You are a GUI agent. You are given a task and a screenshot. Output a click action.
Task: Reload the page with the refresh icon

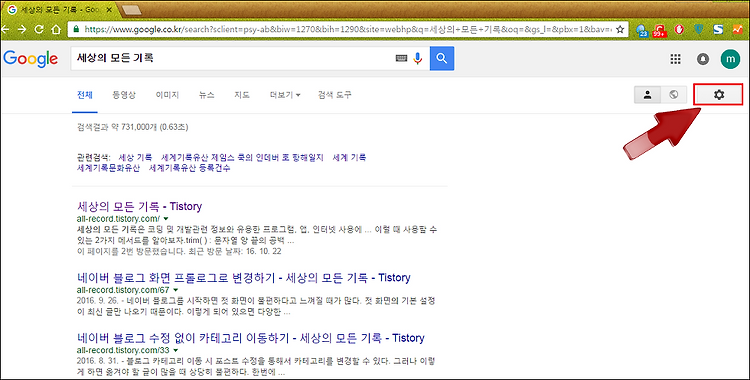39,29
